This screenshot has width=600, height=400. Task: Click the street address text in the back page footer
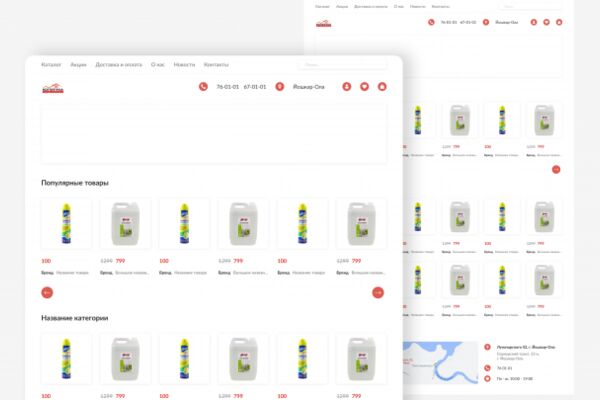[525, 347]
